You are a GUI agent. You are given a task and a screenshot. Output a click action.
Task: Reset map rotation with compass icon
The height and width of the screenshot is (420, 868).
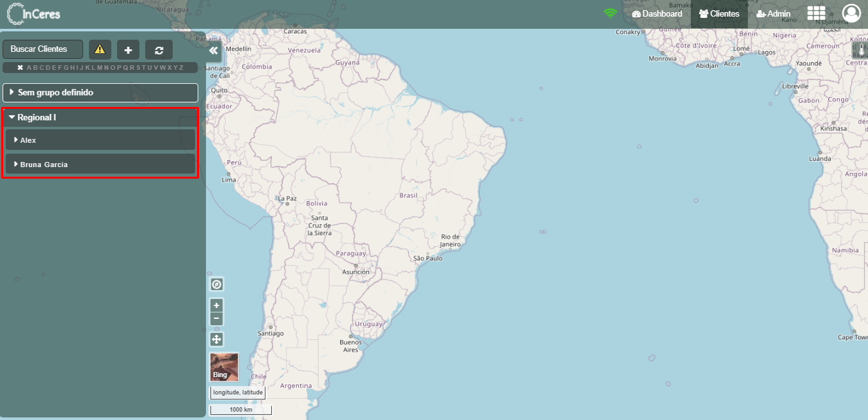point(217,284)
